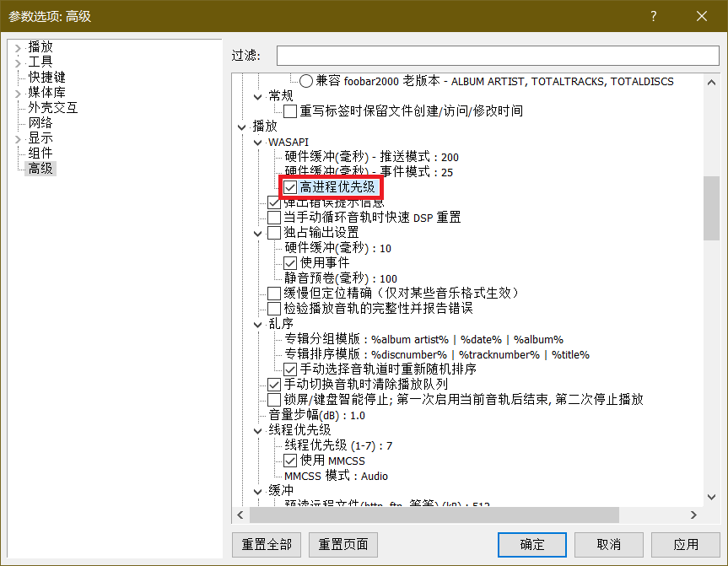
Task: Open the 快捷键 preferences page
Action: (x=46, y=77)
